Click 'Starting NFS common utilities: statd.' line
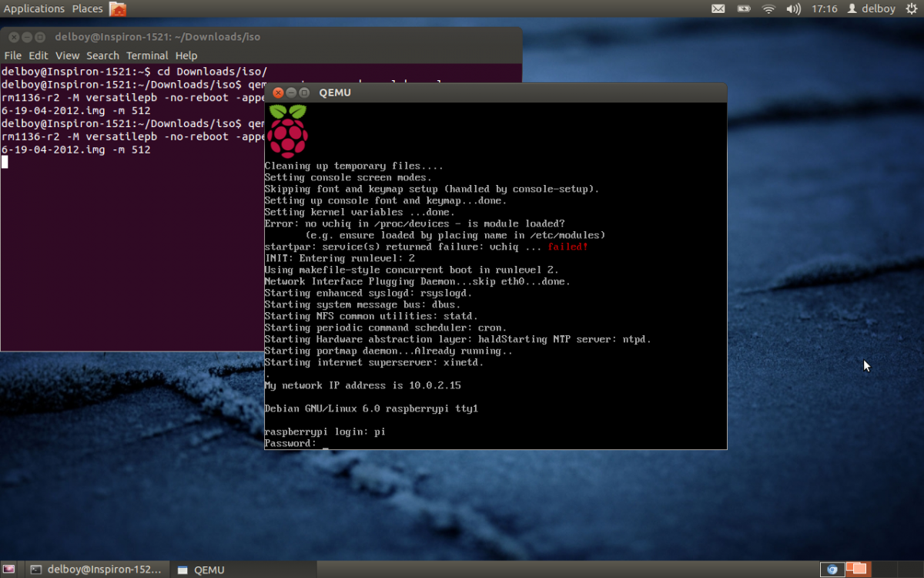This screenshot has height=578, width=924. (371, 316)
